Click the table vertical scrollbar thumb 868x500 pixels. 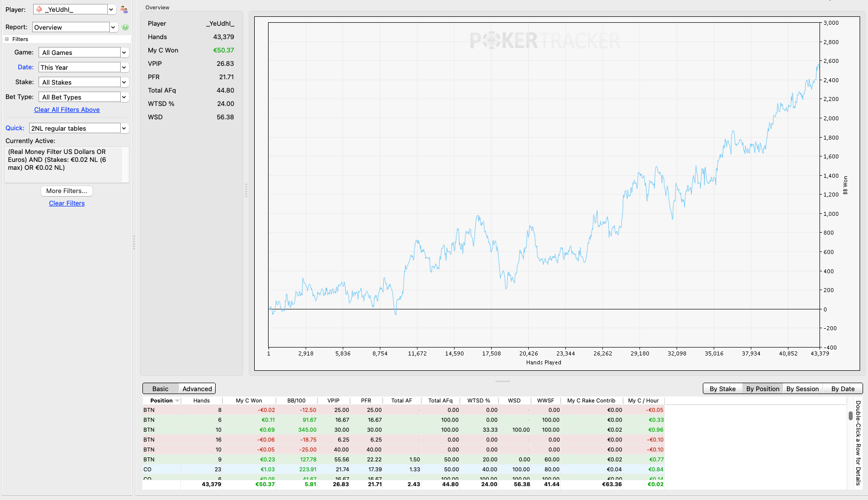(851, 416)
